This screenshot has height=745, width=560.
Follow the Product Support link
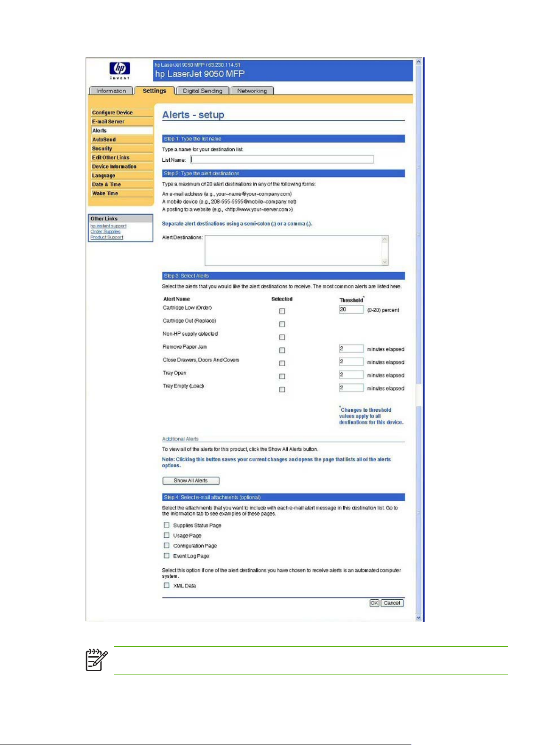click(x=107, y=237)
